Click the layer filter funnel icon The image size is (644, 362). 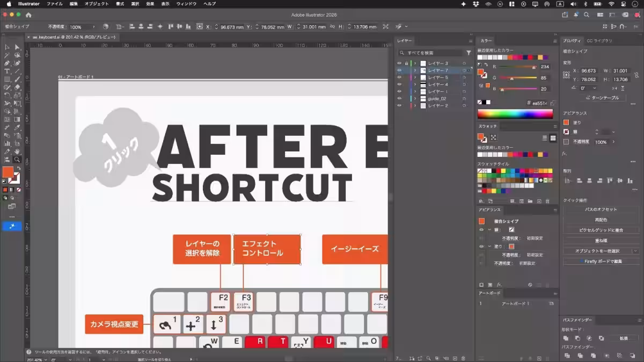pos(469,53)
